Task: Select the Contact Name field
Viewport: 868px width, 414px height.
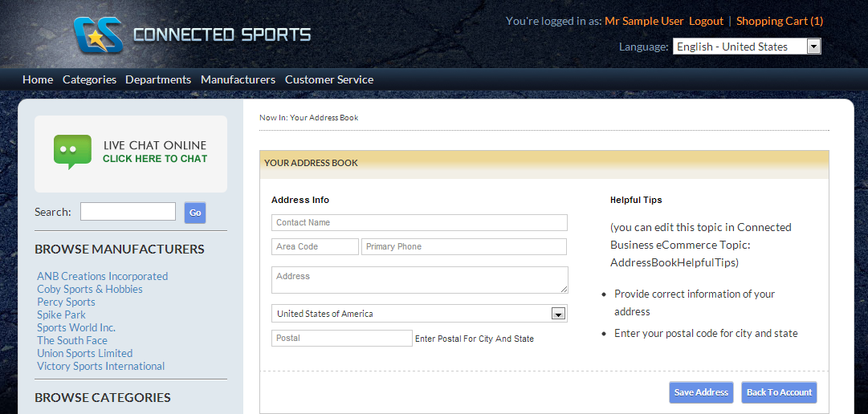Action: coord(419,222)
